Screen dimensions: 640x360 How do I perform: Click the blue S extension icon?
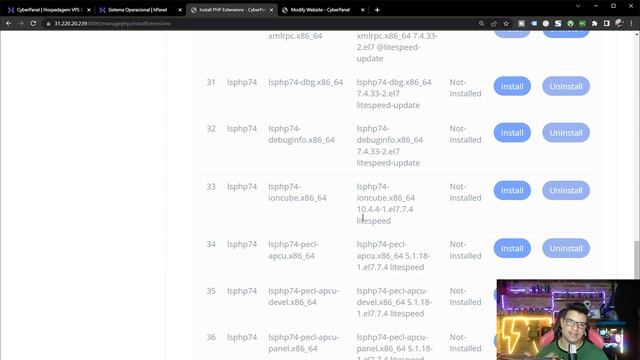coord(558,24)
